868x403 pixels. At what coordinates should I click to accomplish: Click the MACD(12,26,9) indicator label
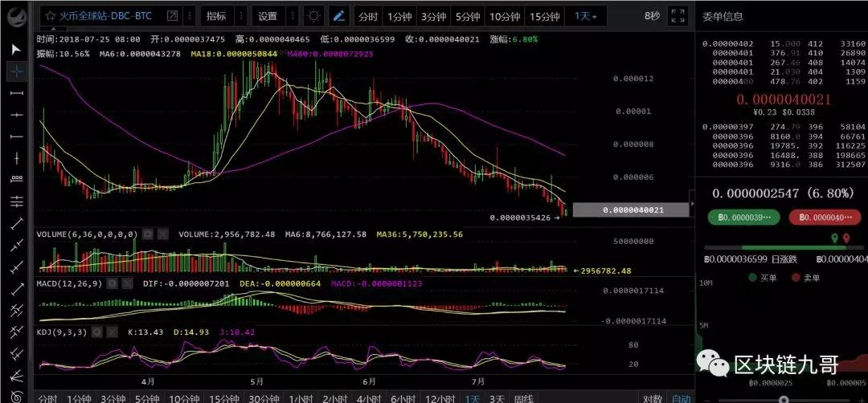click(70, 283)
